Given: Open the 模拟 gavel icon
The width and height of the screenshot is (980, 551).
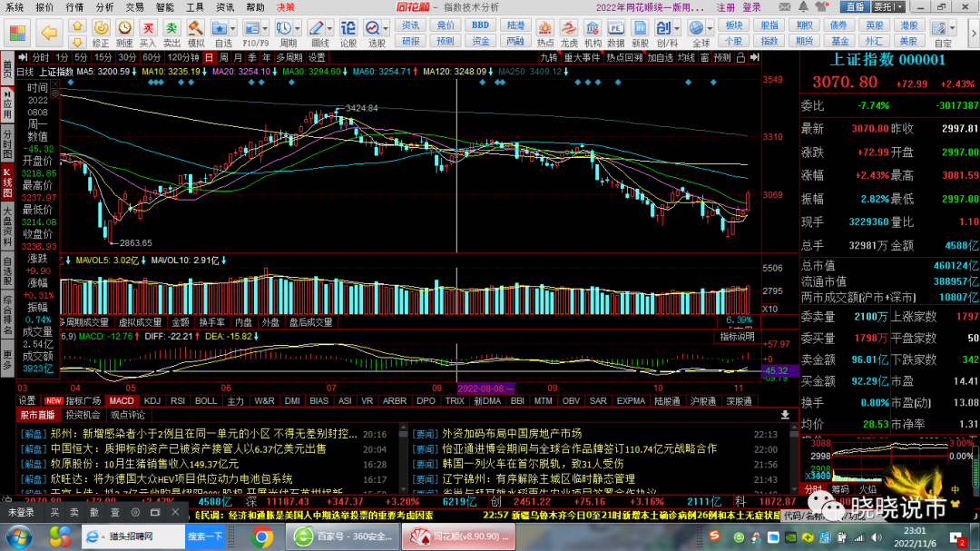Looking at the screenshot, I should [195, 28].
